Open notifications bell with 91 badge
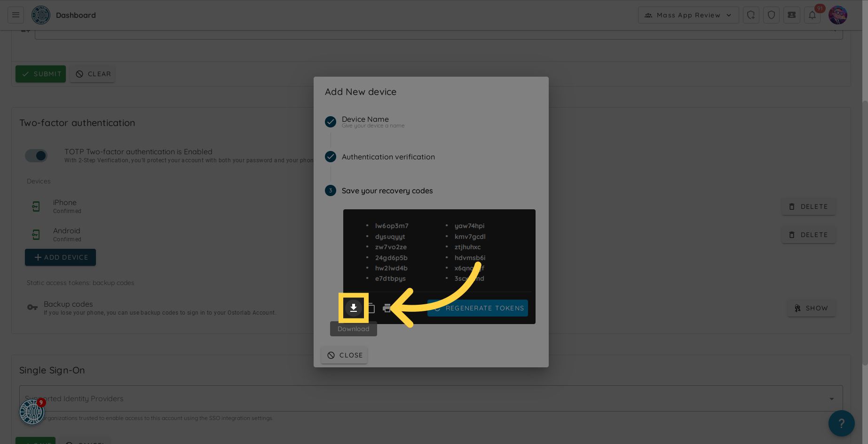The width and height of the screenshot is (868, 444). tap(812, 15)
